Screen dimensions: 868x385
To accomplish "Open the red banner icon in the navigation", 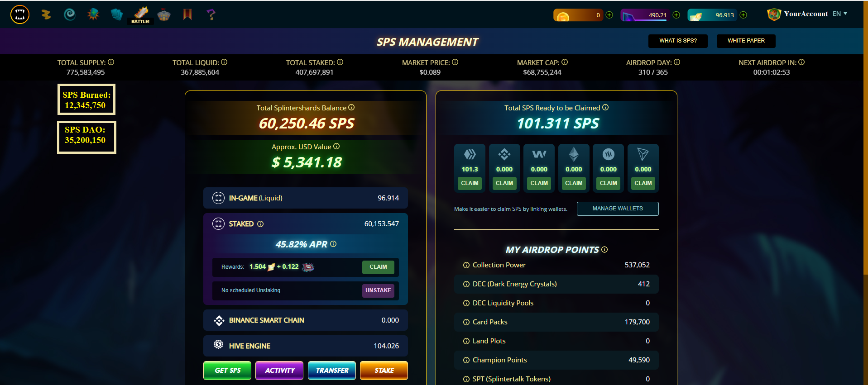I will click(x=187, y=14).
